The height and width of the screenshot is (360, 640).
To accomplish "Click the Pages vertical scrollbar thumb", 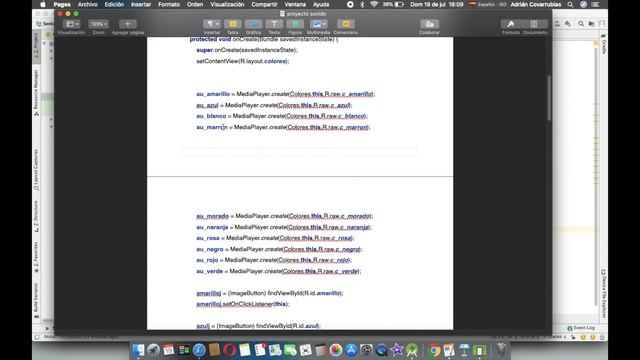I will pos(549,98).
